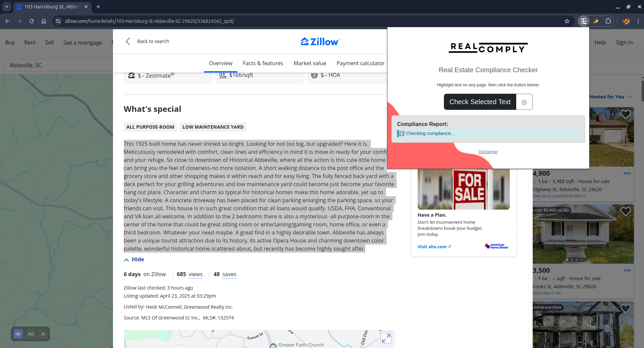Click Compliance Report heading
The width and height of the screenshot is (644, 348).
pos(422,124)
